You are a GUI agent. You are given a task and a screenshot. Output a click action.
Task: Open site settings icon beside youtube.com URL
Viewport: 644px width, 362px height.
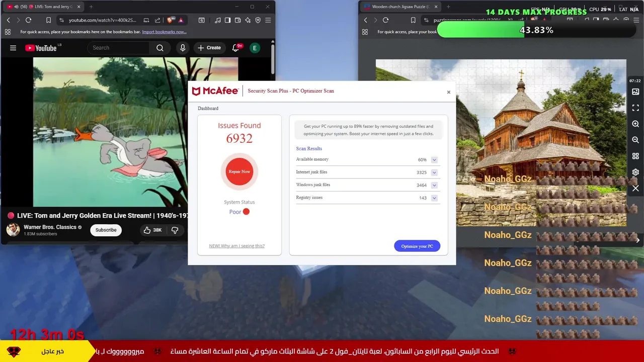61,20
